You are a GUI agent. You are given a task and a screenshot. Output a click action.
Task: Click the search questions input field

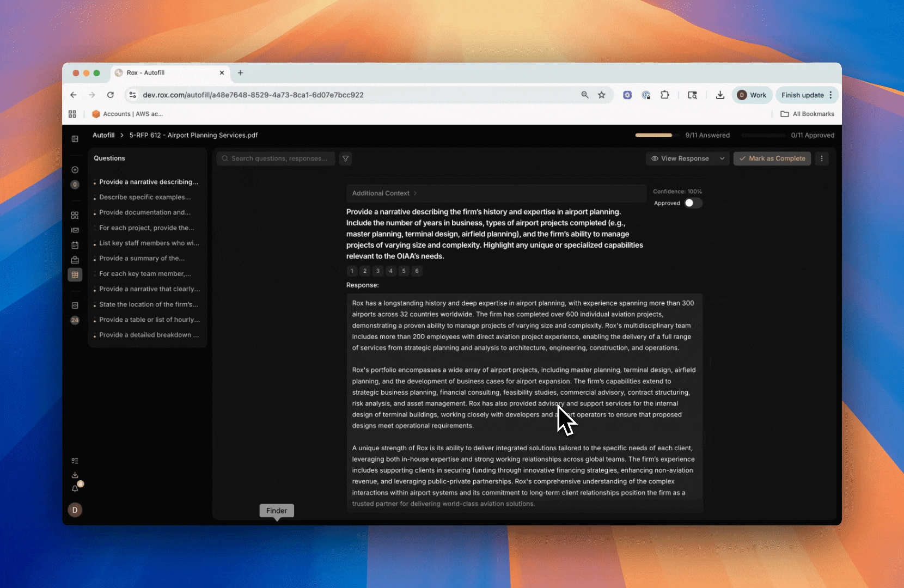click(279, 158)
